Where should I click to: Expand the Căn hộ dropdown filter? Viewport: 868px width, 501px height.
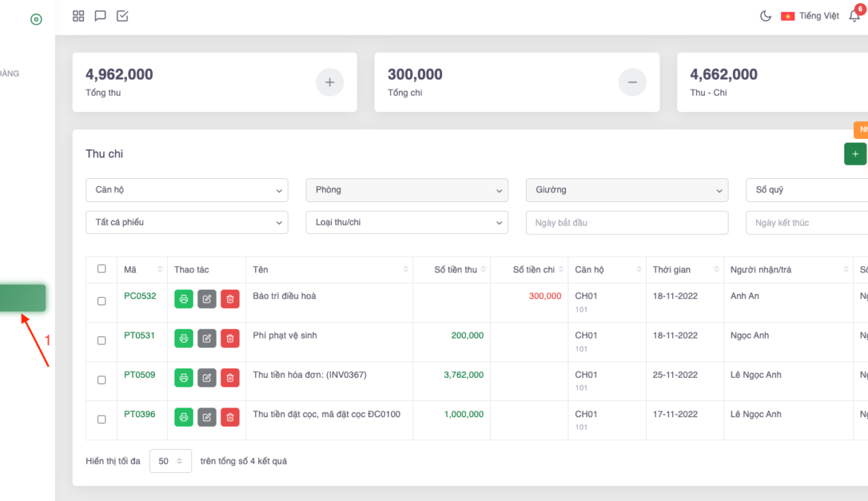coord(186,190)
